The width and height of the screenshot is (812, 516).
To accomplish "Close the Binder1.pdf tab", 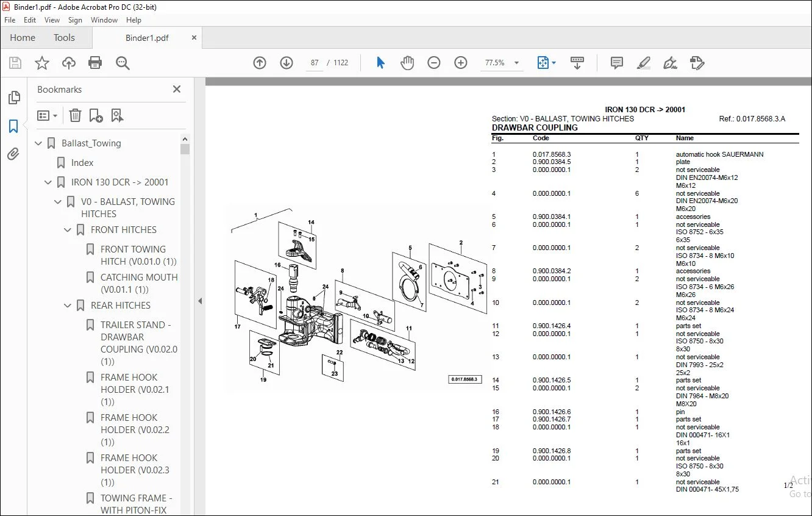I will (x=194, y=38).
